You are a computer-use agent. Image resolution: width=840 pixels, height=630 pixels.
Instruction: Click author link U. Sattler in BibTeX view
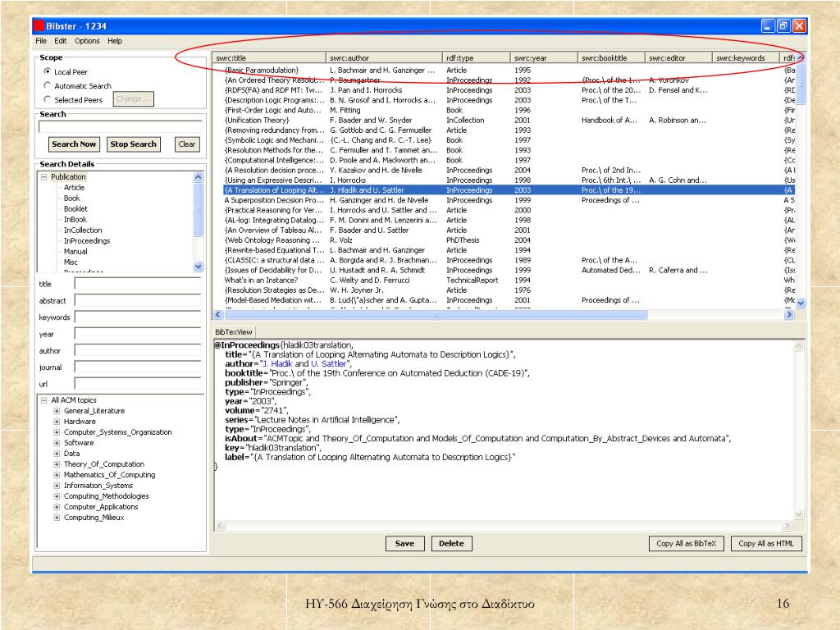click(x=328, y=363)
